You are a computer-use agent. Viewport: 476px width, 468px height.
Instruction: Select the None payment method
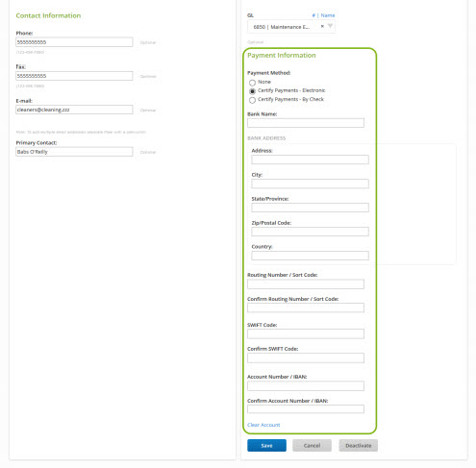[252, 83]
